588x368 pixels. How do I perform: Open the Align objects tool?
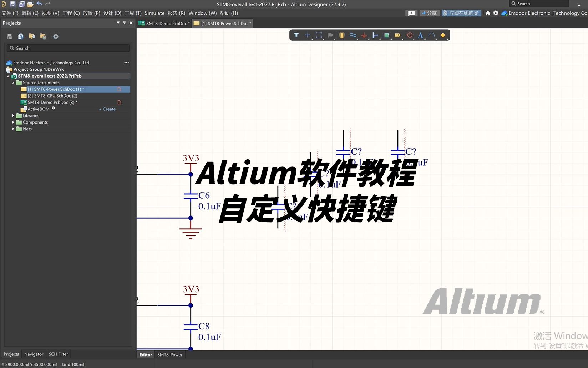(330, 35)
